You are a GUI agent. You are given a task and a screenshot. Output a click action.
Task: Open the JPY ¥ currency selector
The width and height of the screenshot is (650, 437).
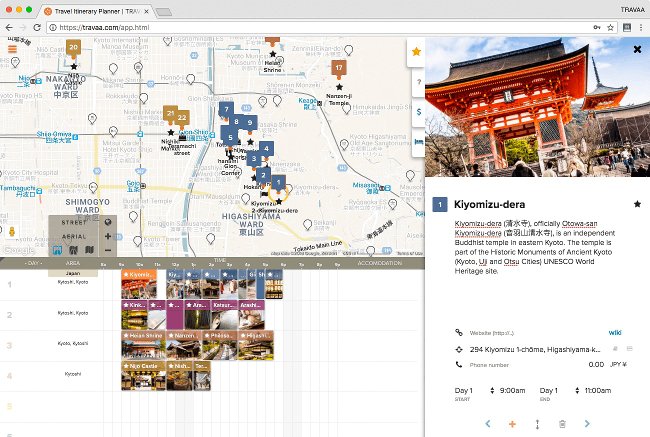pos(618,364)
